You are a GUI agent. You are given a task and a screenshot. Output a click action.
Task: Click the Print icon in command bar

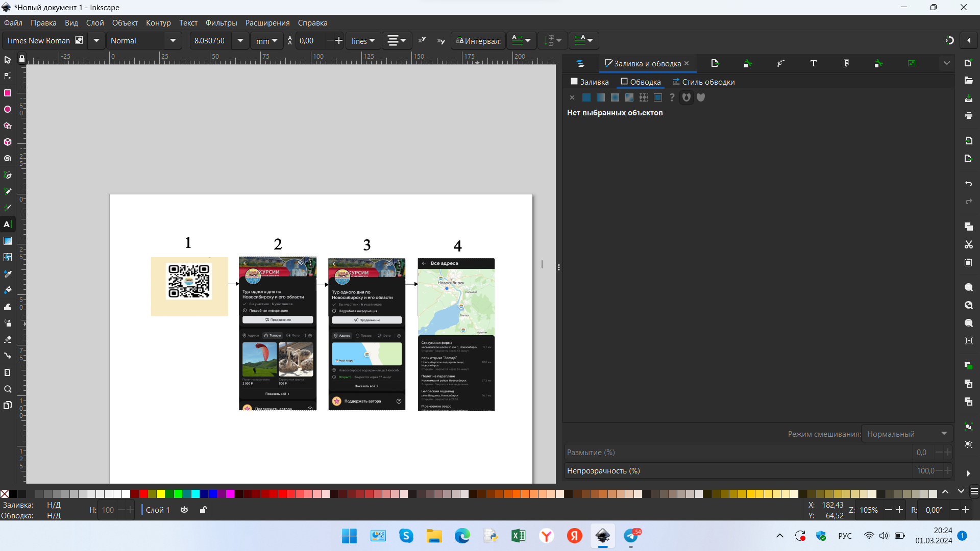(x=968, y=116)
